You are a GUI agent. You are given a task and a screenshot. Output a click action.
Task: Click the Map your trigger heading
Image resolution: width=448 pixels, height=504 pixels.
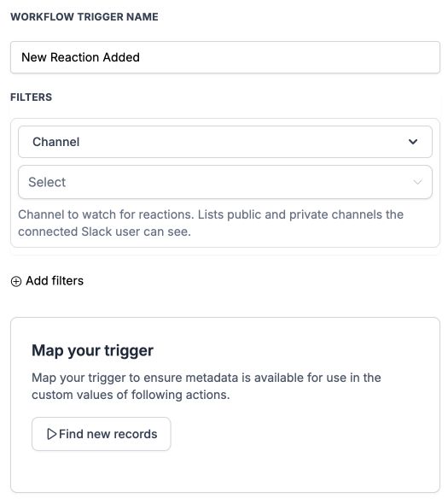pyautogui.click(x=92, y=350)
